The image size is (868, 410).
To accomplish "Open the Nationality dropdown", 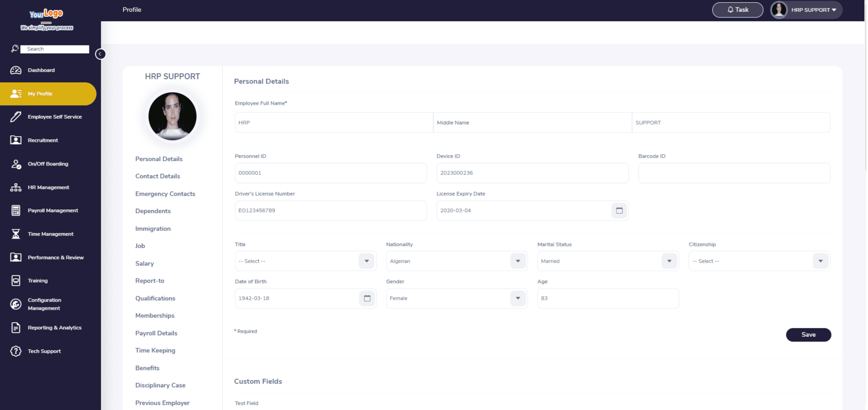I will pyautogui.click(x=518, y=261).
